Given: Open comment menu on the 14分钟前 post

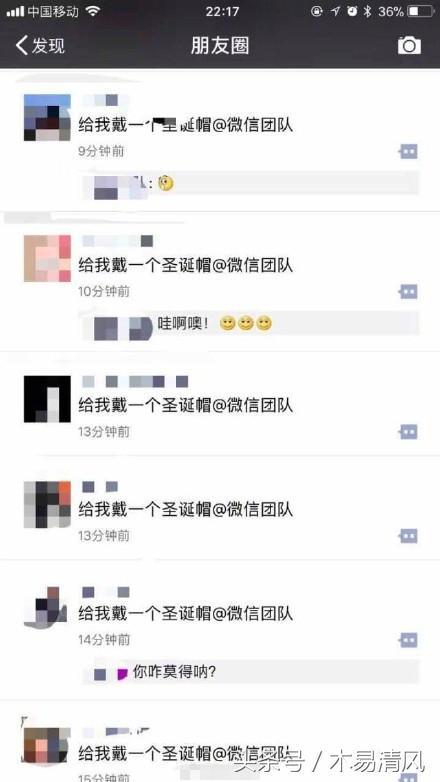Looking at the screenshot, I should [x=409, y=640].
